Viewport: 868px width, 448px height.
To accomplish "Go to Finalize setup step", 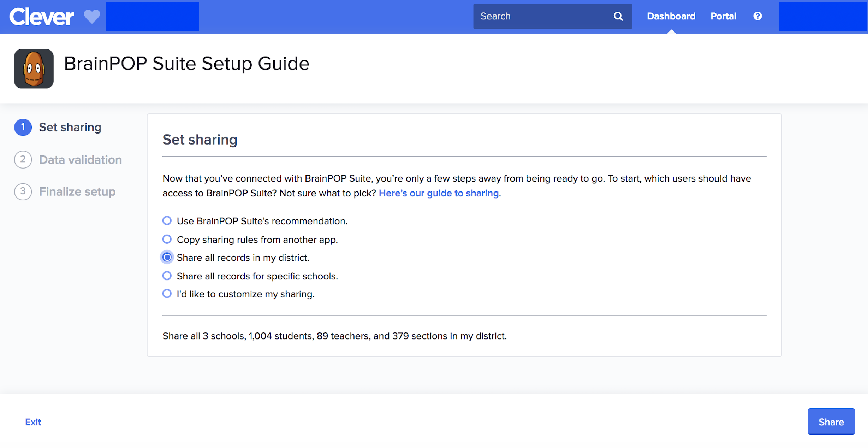I will [77, 191].
